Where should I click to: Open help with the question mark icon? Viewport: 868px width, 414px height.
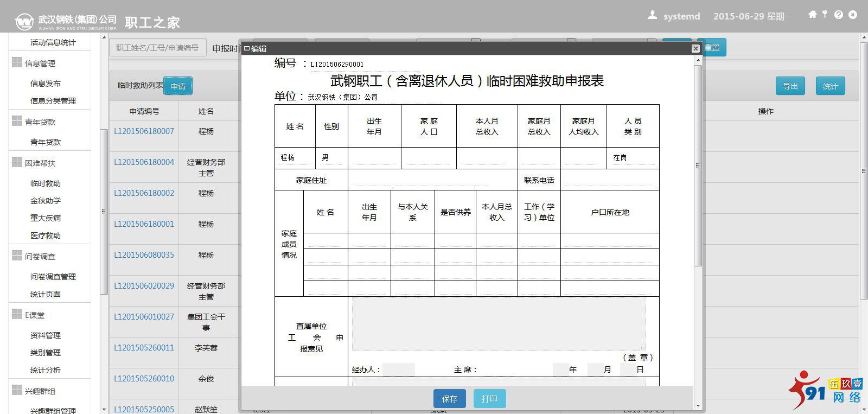(x=839, y=15)
